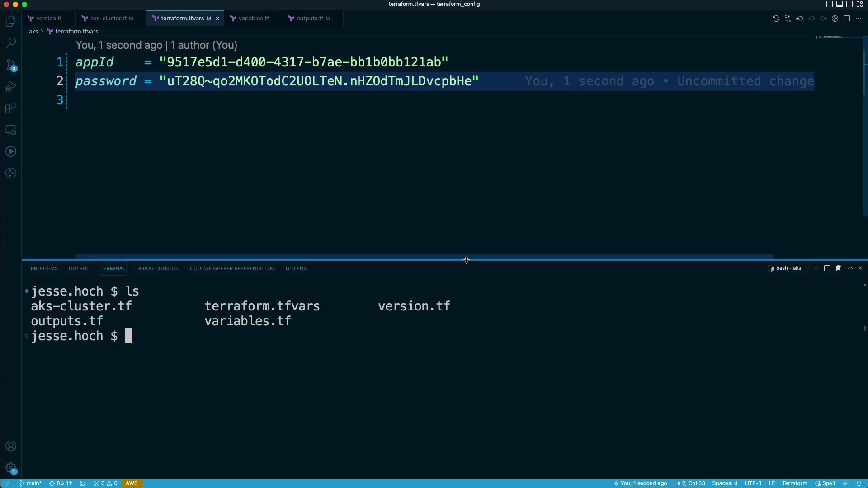Toggle primary sidebar layout button
Viewport: 868px width, 488px height.
click(829, 4)
